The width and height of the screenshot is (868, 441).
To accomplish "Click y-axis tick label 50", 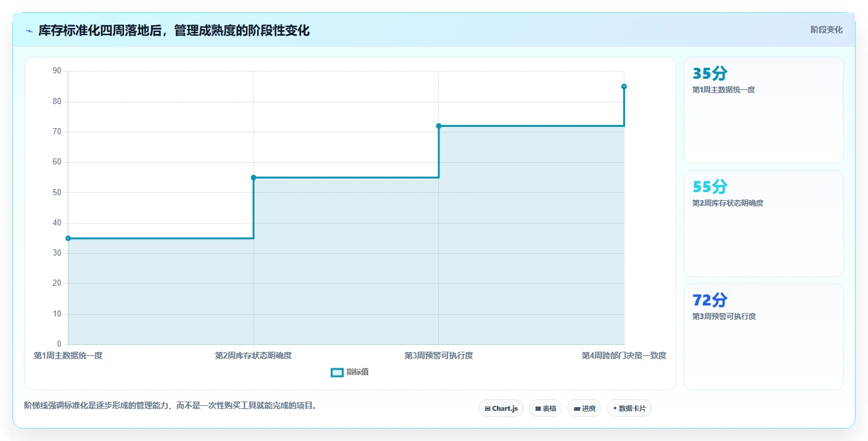I will (x=57, y=192).
